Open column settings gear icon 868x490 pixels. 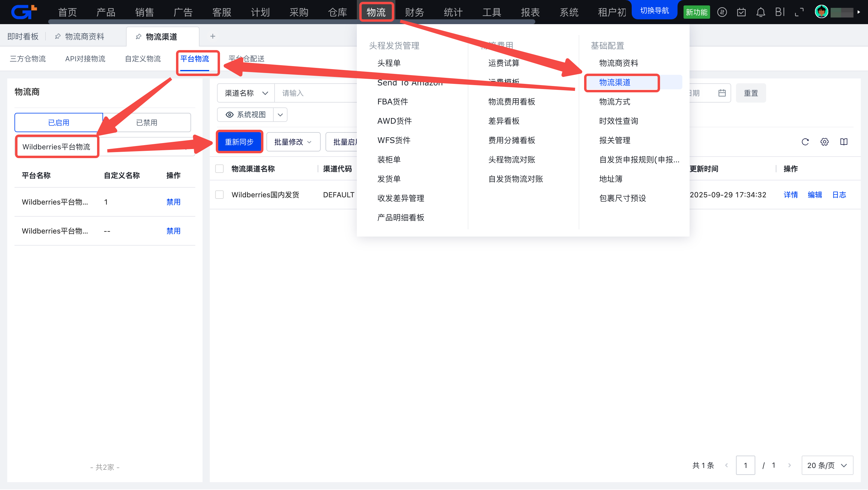pos(824,142)
